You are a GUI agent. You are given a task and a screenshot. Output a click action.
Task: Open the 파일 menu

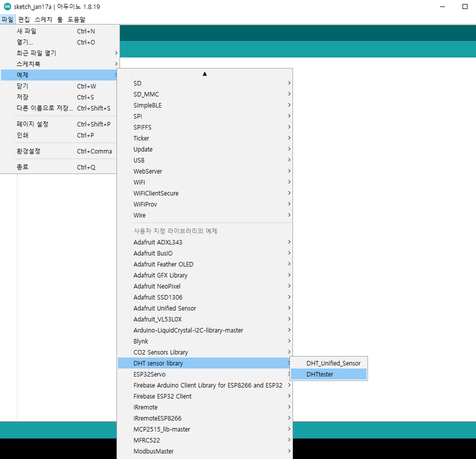click(7, 19)
